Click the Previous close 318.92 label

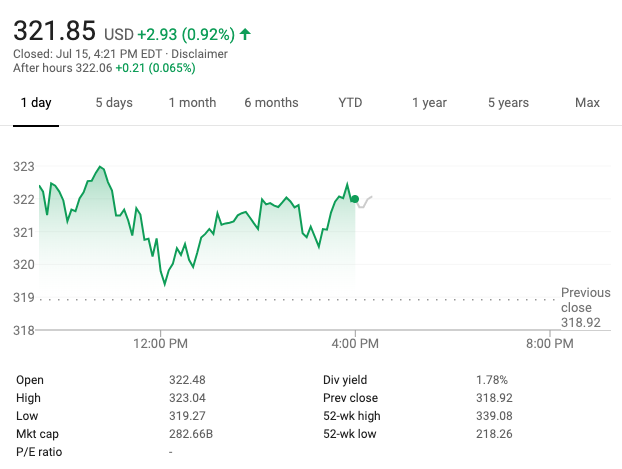pyautogui.click(x=580, y=307)
